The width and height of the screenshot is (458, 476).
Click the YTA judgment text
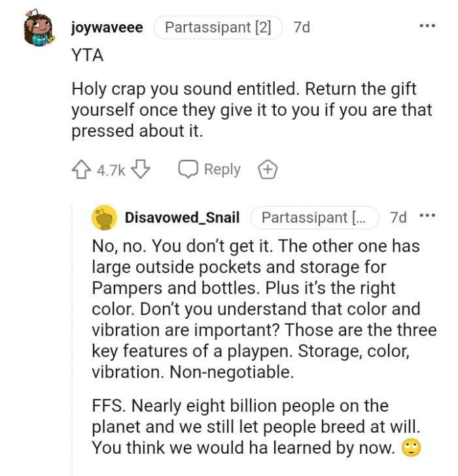click(x=87, y=56)
